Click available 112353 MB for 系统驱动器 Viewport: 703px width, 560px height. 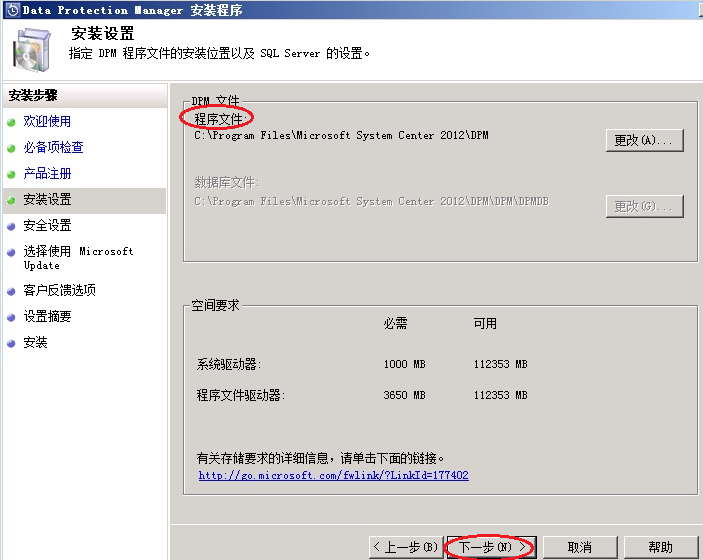coord(501,364)
